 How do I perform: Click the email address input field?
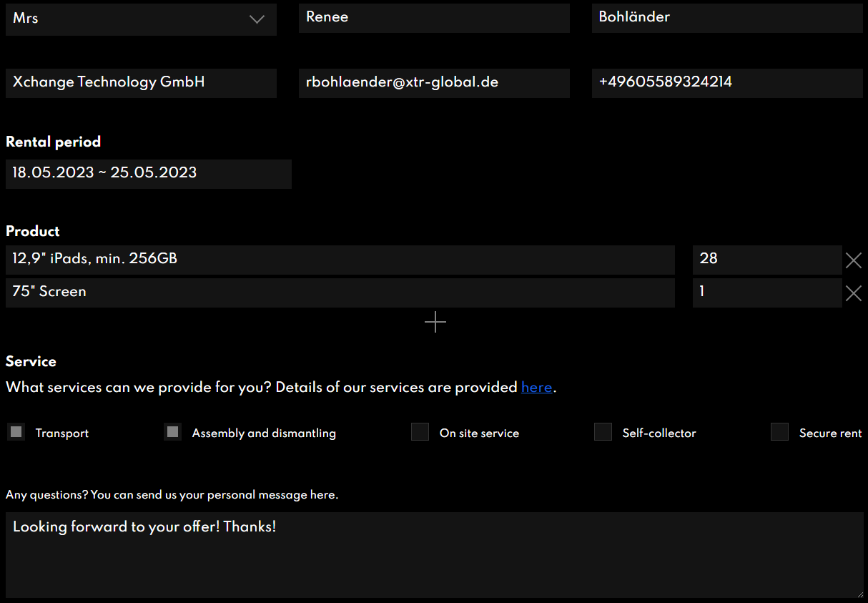[x=434, y=83]
